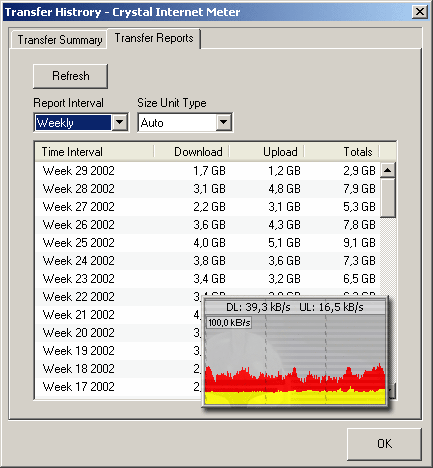Select the Week 25 2002 row

[x=207, y=243]
